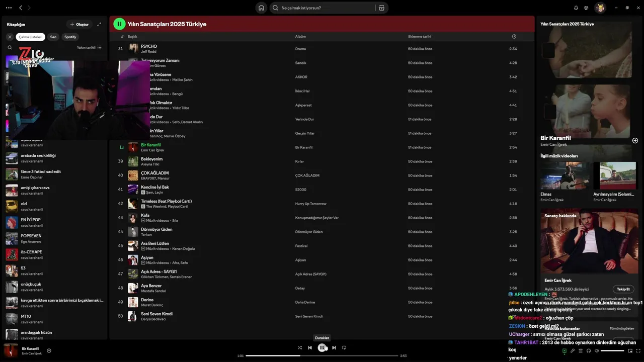The height and width of the screenshot is (362, 644).
Task: Click the Oluştur create button
Action: 79,24
